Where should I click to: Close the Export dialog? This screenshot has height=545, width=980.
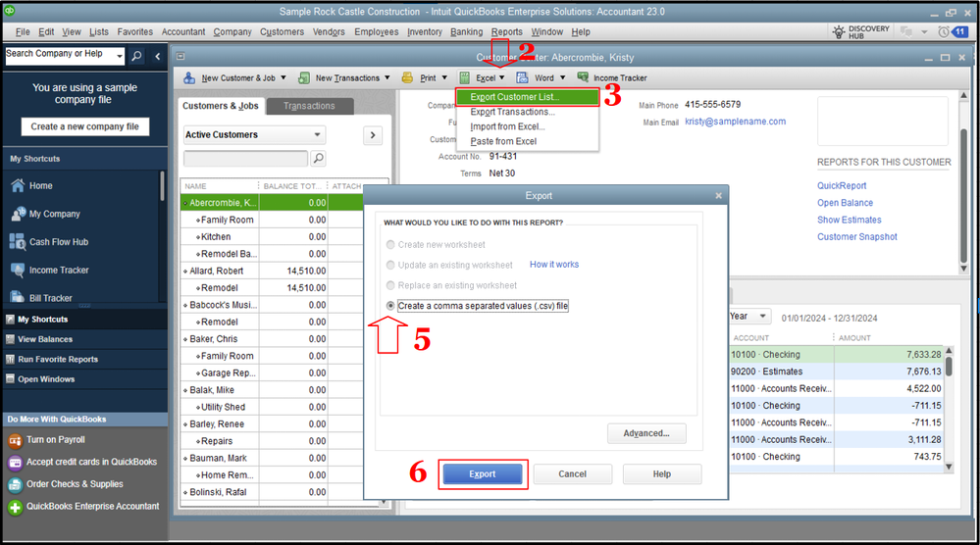[x=719, y=196]
